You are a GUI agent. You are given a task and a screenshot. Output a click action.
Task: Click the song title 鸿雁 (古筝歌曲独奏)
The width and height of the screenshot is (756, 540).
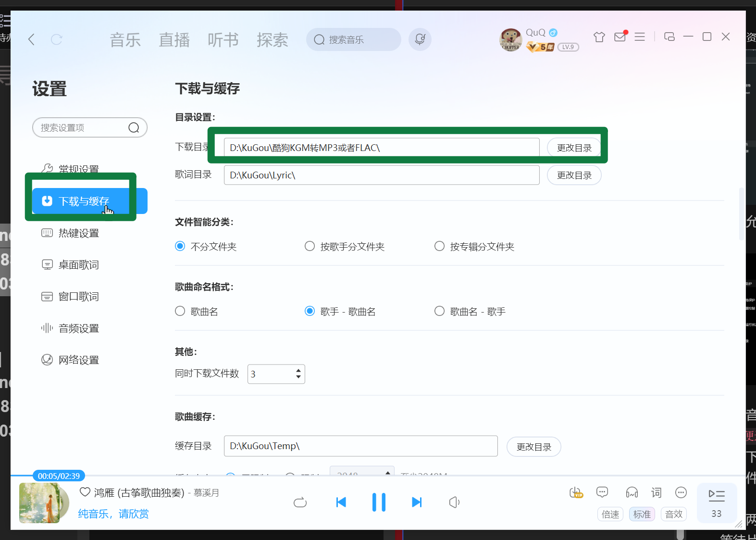(139, 493)
